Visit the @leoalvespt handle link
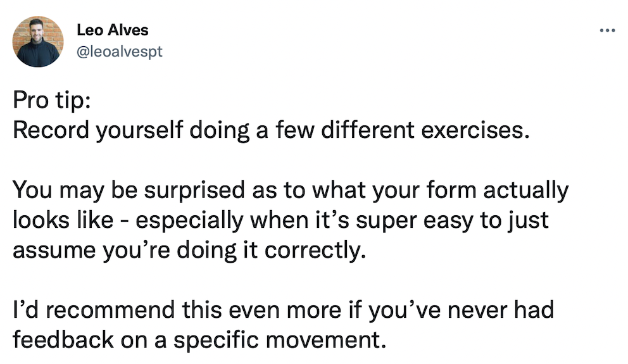Viewport: 628px width, 364px height. point(120,52)
